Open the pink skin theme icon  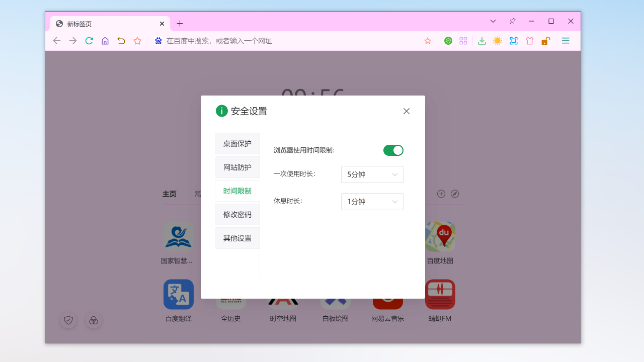530,41
